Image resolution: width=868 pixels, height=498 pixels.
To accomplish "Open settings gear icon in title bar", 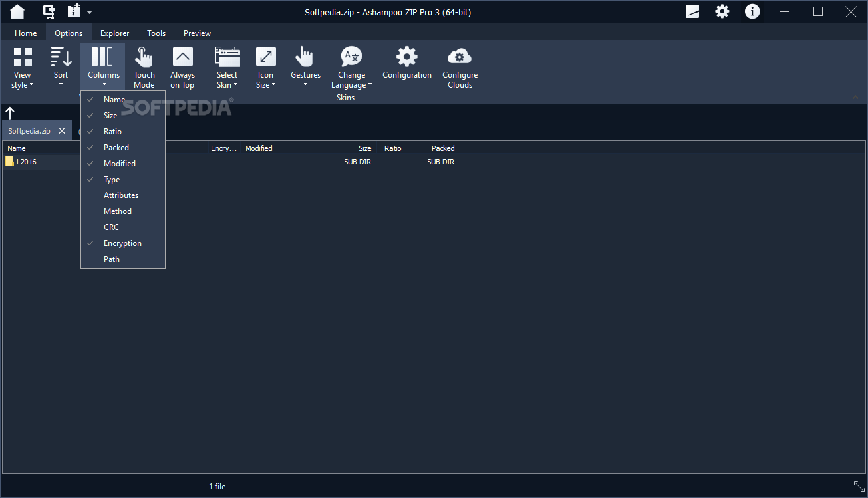I will [x=722, y=11].
